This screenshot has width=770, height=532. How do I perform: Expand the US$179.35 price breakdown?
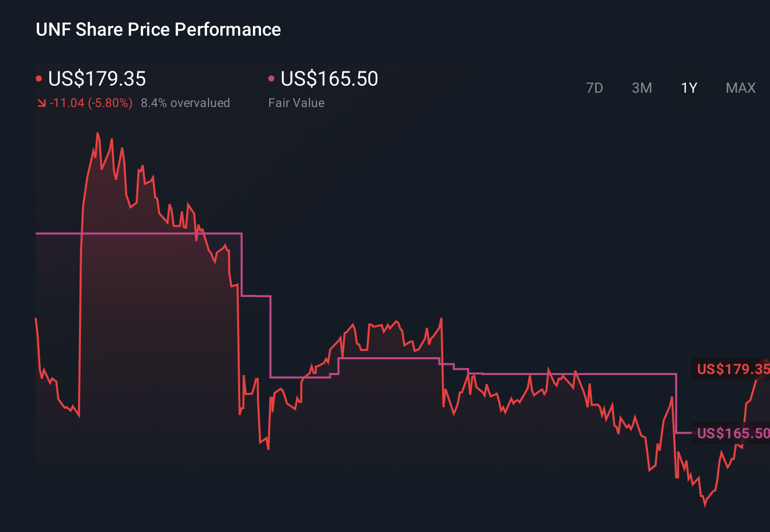[97, 79]
